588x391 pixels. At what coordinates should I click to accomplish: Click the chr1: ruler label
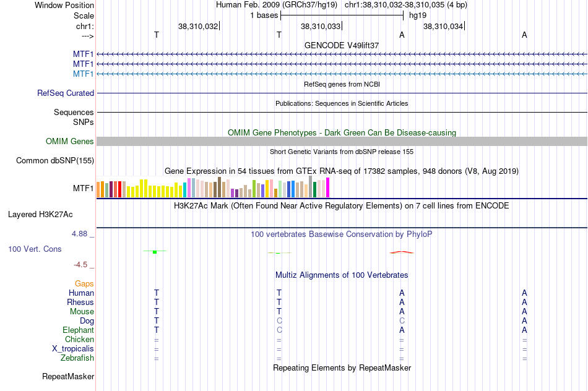click(x=85, y=26)
